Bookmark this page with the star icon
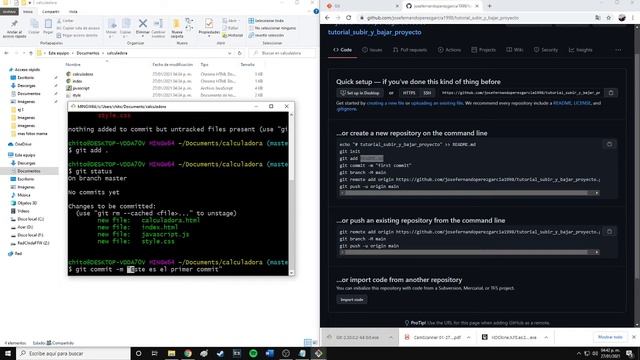The height and width of the screenshot is (360, 640). click(x=609, y=18)
